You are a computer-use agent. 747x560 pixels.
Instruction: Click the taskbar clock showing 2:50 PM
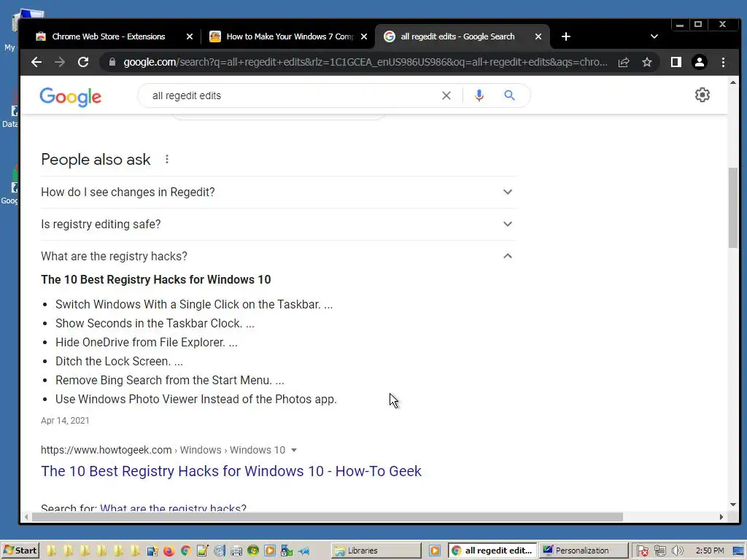pyautogui.click(x=709, y=551)
